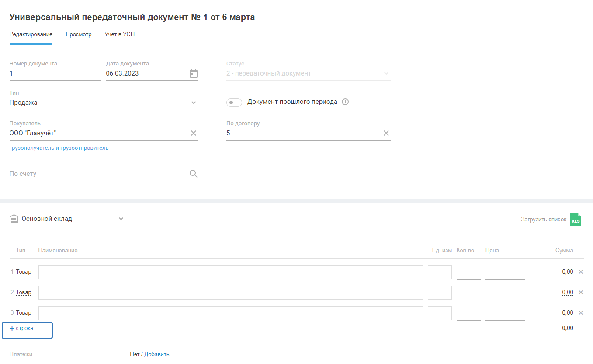The image size is (593, 364).
Task: Focus the Номер документа field
Action: click(55, 73)
